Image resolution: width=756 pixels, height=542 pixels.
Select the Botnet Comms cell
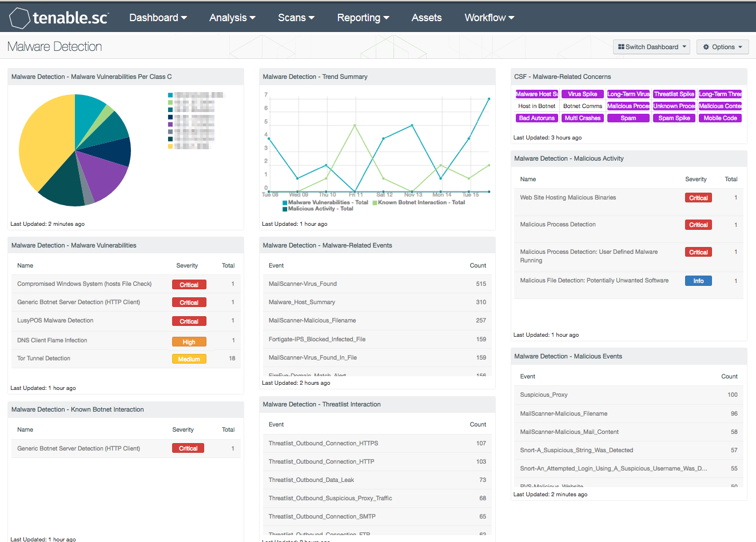(x=583, y=106)
